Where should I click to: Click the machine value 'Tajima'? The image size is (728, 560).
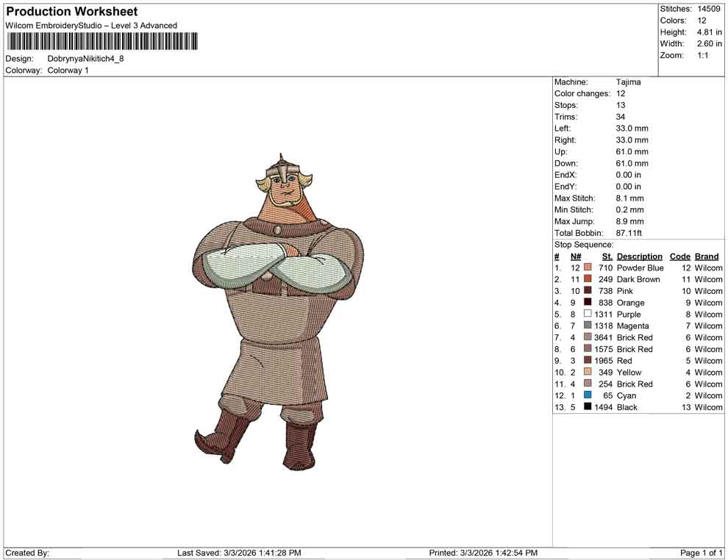[628, 82]
